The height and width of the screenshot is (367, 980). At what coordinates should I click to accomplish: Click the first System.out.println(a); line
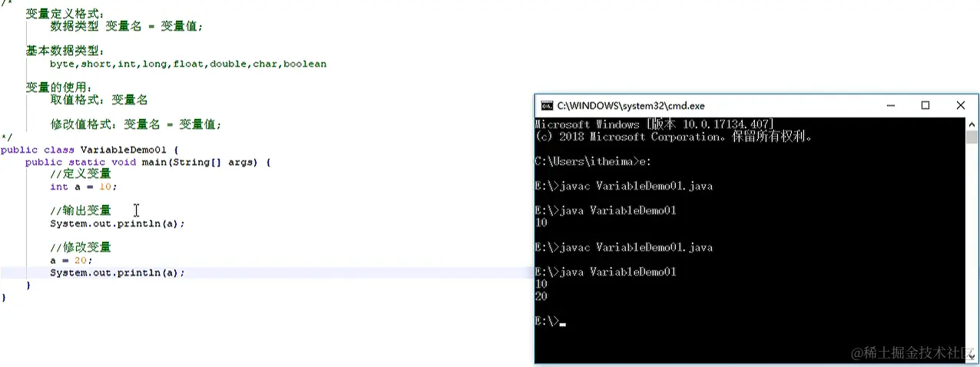pyautogui.click(x=118, y=223)
